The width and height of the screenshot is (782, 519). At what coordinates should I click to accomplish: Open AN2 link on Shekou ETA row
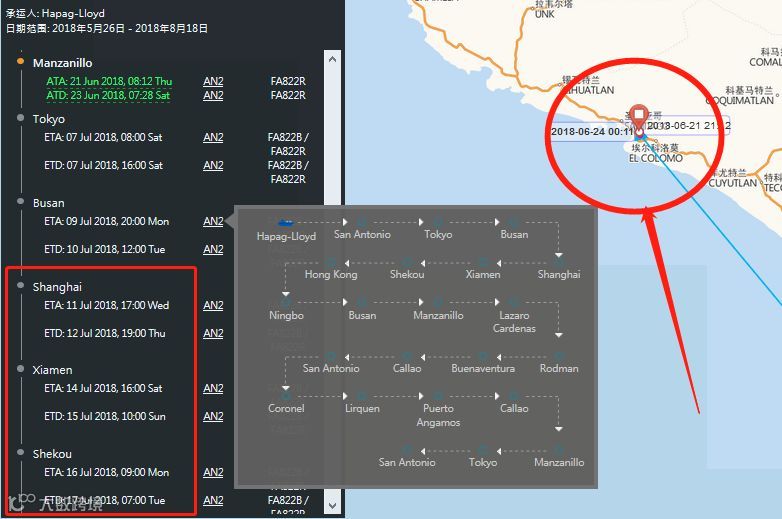point(213,472)
